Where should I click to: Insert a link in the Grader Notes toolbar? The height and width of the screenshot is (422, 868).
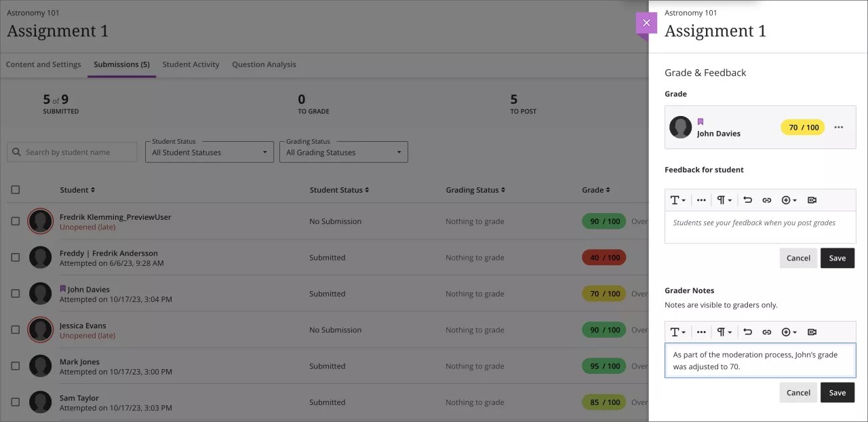[767, 332]
